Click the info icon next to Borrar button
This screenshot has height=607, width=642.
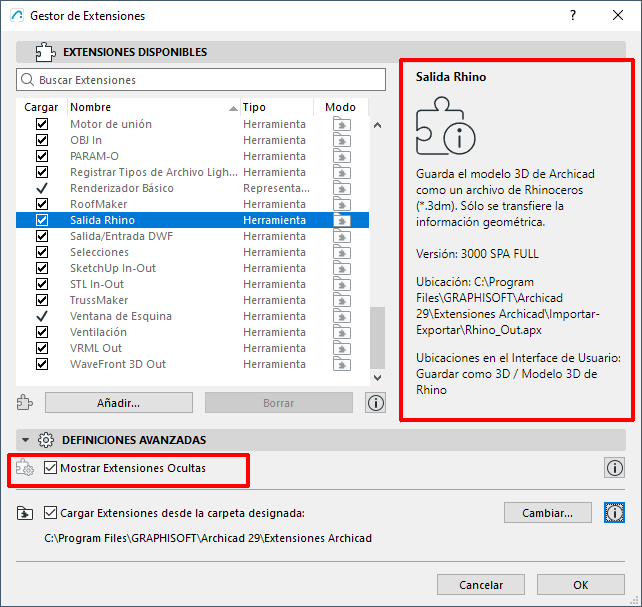pyautogui.click(x=375, y=403)
